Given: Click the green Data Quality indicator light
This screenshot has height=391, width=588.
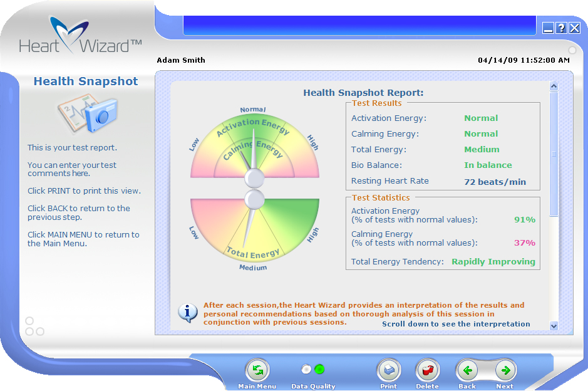Looking at the screenshot, I should 319,369.
